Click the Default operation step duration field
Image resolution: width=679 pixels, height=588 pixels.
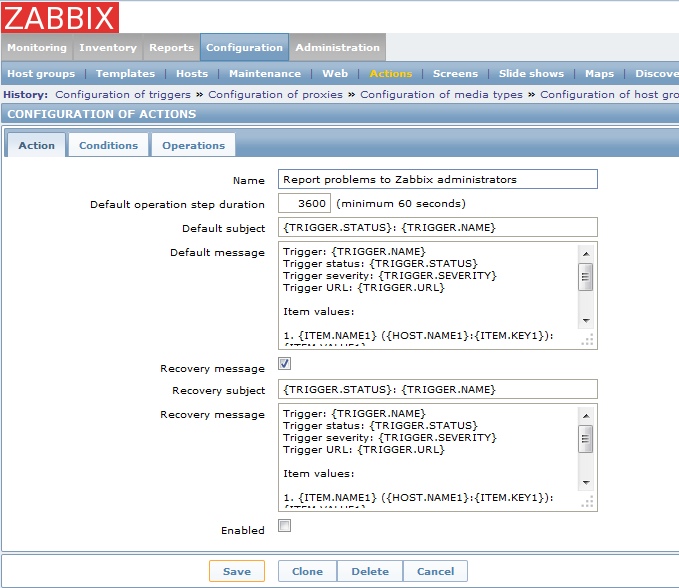[x=304, y=203]
